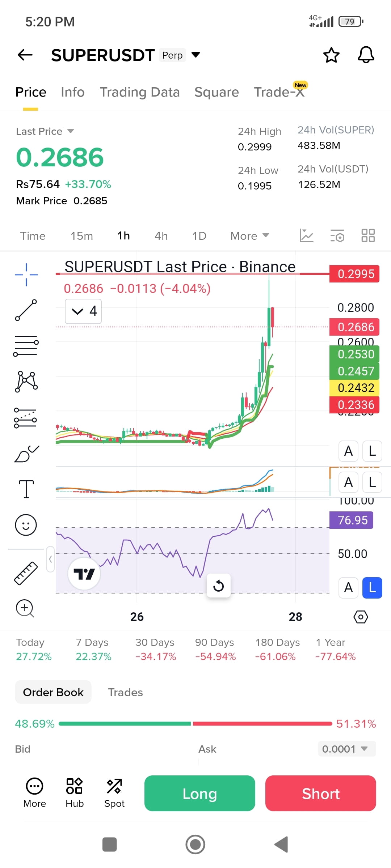Tap the green Long button
The width and height of the screenshot is (391, 868).
(x=200, y=793)
